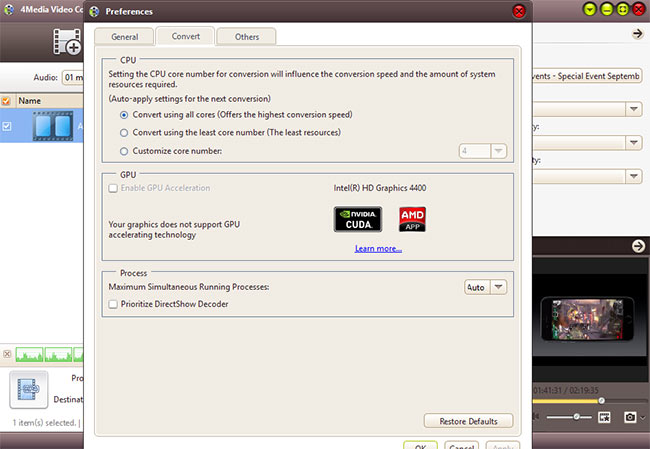650x449 pixels.
Task: Enable Prioritize DirectShow Decoder checkbox
Action: click(114, 304)
